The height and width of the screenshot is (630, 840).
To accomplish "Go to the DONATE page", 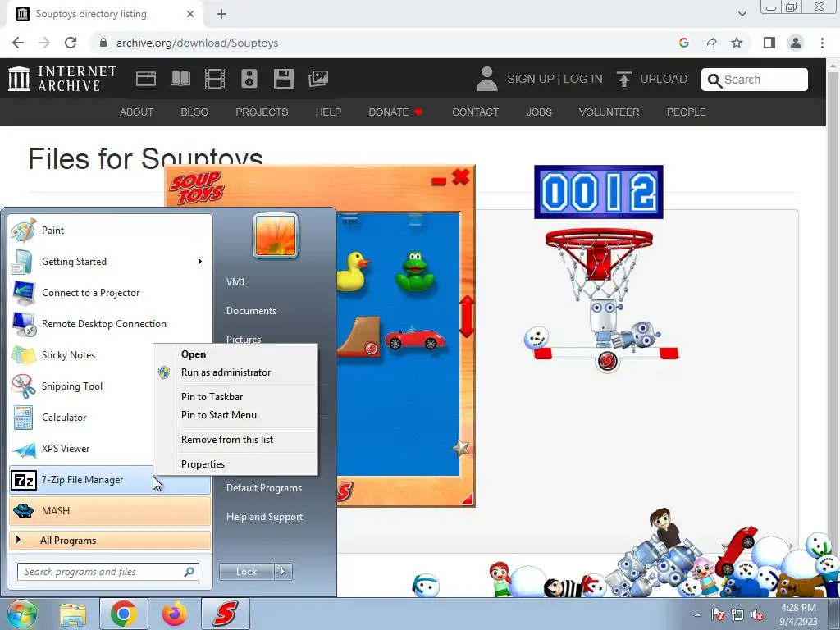I will pyautogui.click(x=395, y=112).
